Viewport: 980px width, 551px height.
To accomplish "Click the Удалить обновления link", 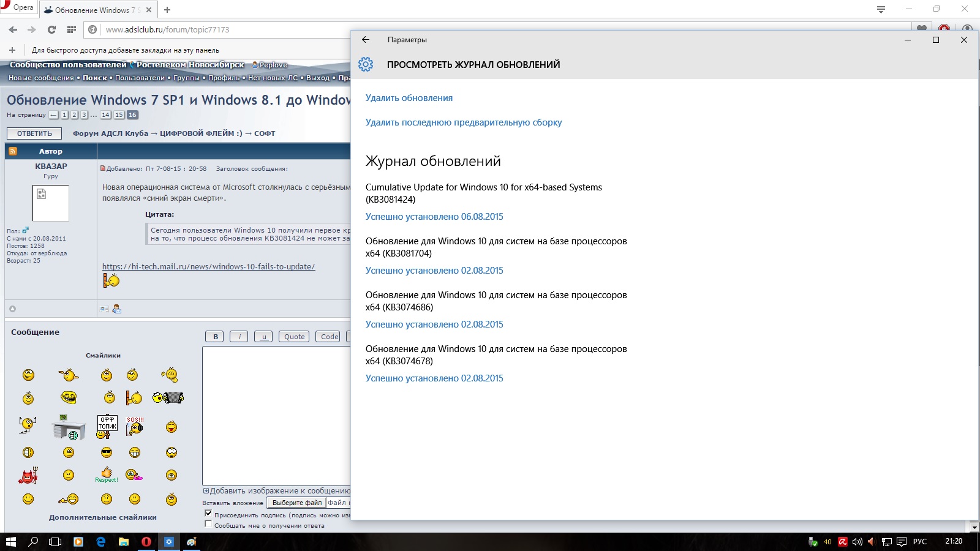I will pyautogui.click(x=409, y=98).
